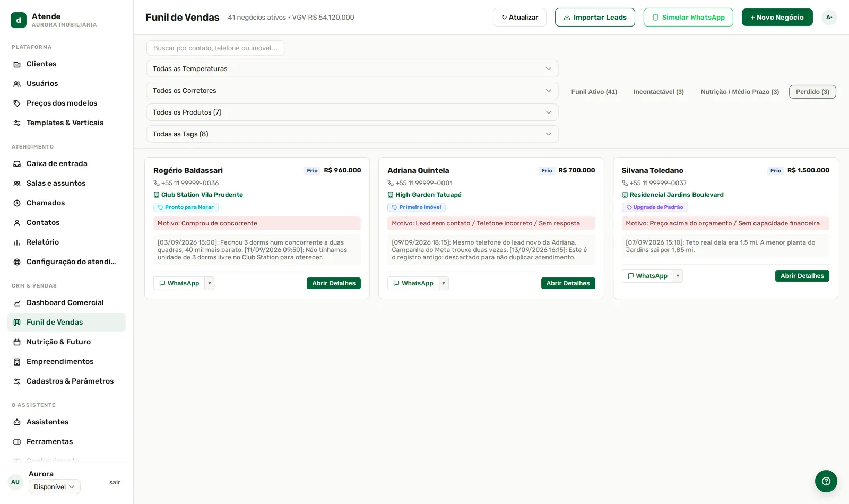
Task: Go to Preços dos modelos
Action: pyautogui.click(x=66, y=103)
